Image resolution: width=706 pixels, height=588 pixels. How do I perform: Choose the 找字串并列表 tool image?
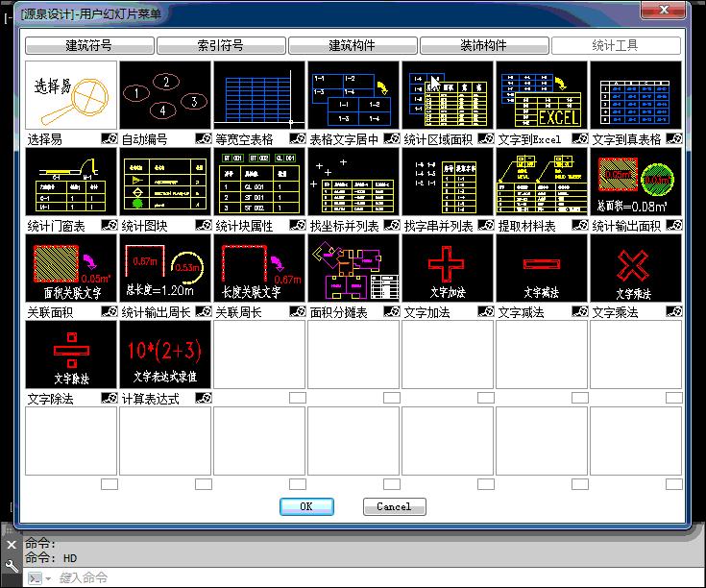tap(448, 182)
